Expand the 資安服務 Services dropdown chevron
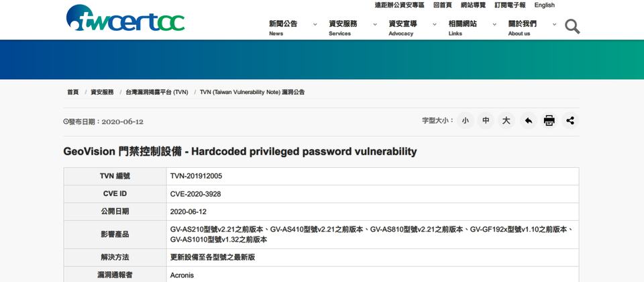This screenshot has height=282, width=644. [375, 25]
